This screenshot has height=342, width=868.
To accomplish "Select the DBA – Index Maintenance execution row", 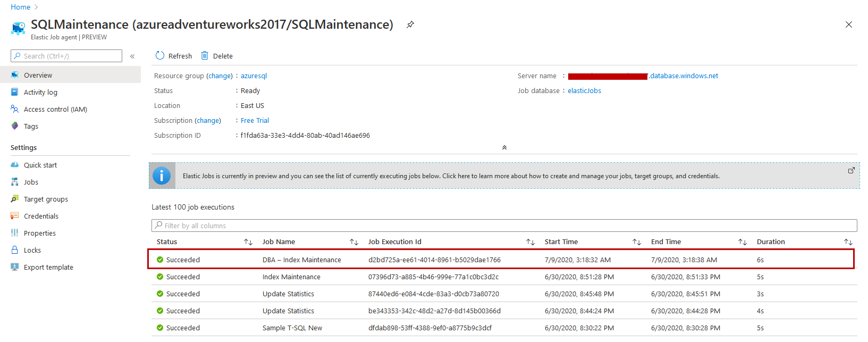I will (x=301, y=260).
